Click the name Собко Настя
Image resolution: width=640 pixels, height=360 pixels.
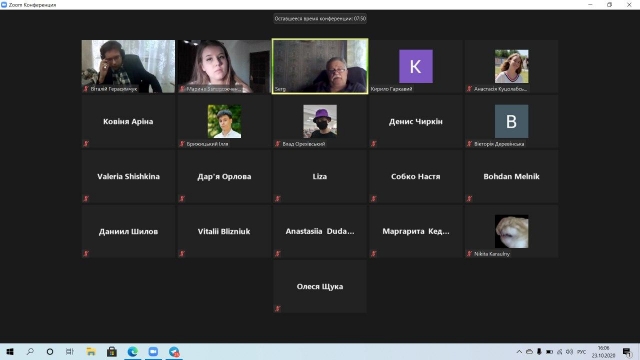tap(416, 176)
